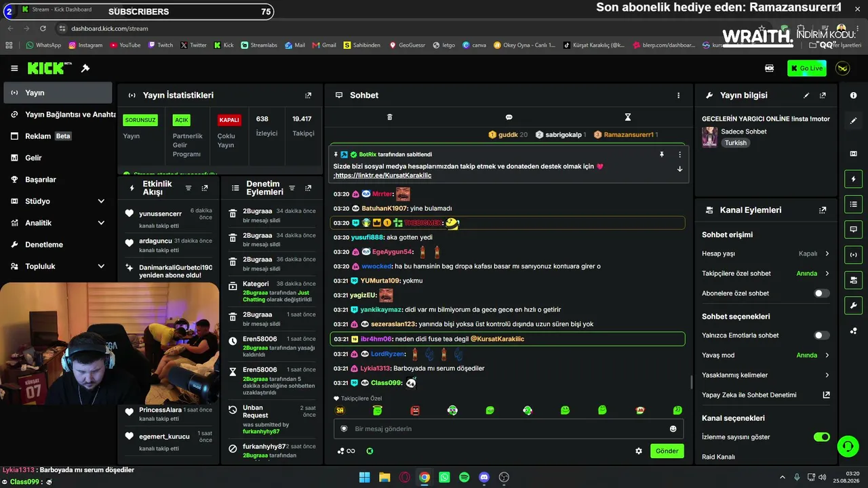The height and width of the screenshot is (488, 868).
Task: Toggle İzlenme sayısını göster switch
Action: pos(821,437)
